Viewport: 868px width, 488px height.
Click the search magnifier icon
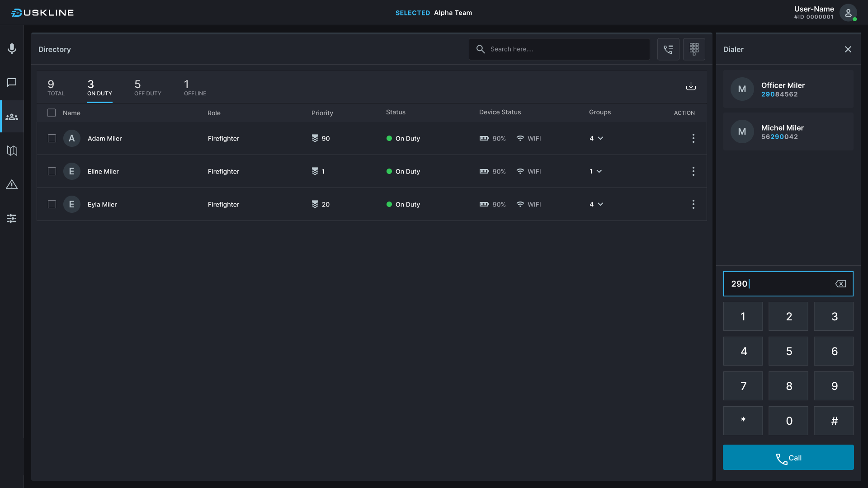click(x=481, y=49)
